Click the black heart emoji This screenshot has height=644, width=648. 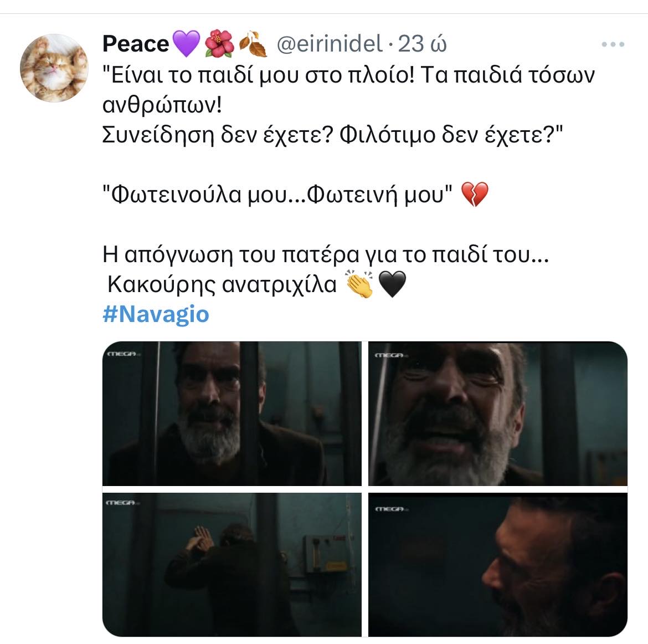click(x=392, y=284)
